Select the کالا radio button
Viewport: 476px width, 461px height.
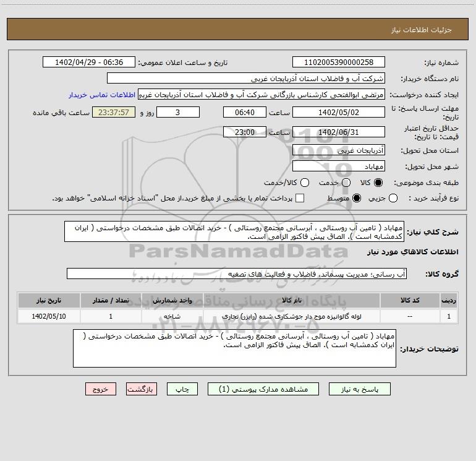click(378, 183)
